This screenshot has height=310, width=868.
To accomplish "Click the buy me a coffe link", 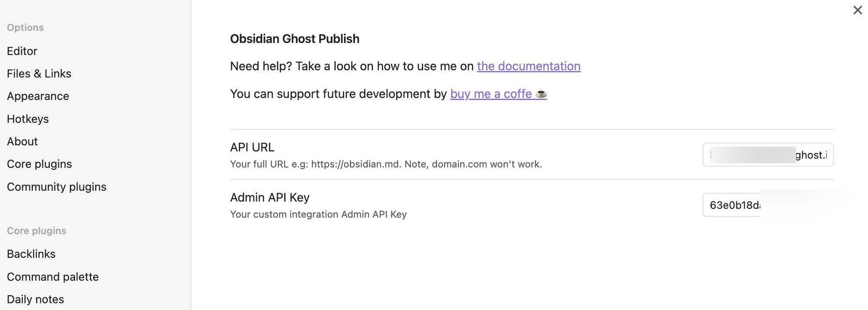I will tap(491, 94).
